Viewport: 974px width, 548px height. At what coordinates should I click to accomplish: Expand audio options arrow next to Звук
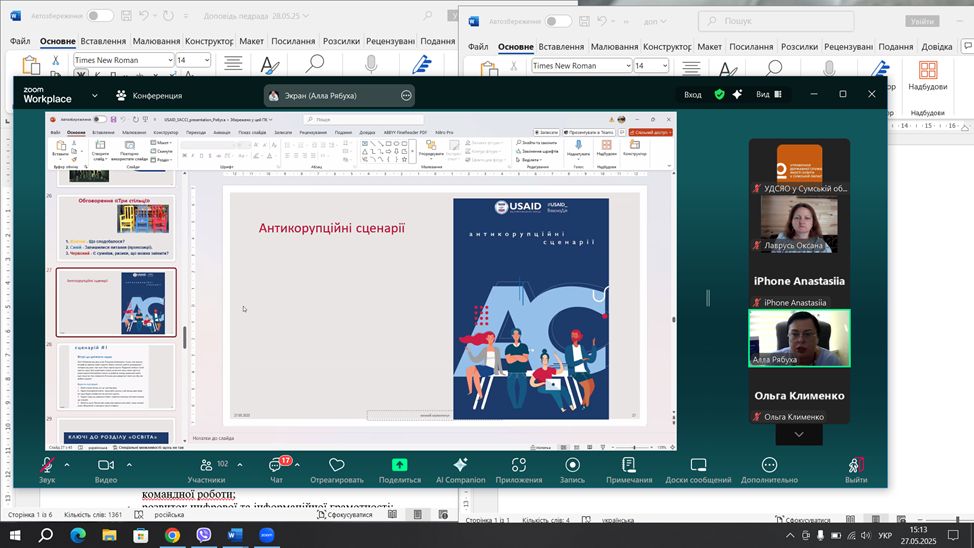tap(67, 465)
